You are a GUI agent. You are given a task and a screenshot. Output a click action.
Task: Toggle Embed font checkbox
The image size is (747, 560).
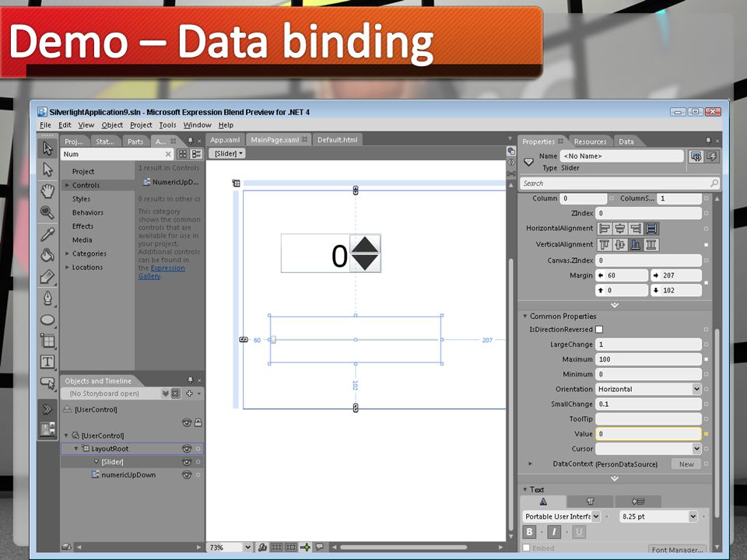527,548
